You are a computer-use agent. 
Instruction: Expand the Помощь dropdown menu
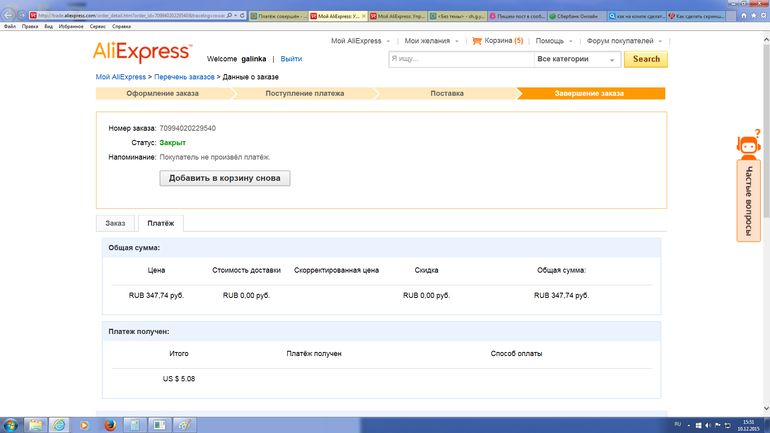pyautogui.click(x=553, y=41)
